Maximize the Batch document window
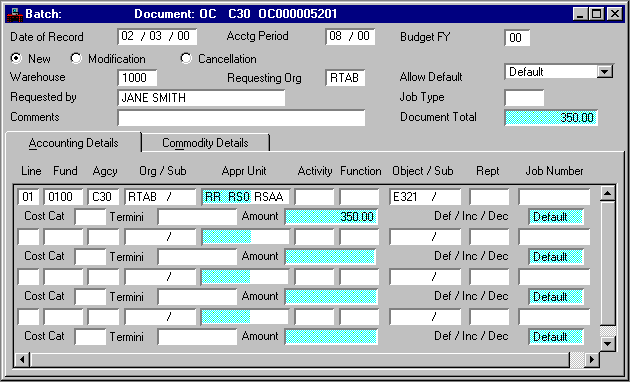Screen dimensions: 630x382 597,14
